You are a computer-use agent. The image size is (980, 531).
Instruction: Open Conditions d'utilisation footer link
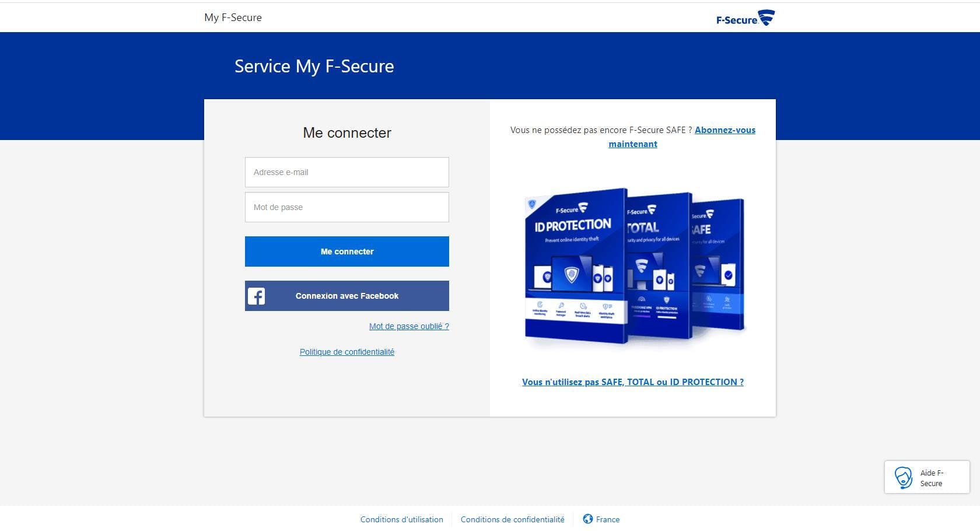[x=402, y=519]
